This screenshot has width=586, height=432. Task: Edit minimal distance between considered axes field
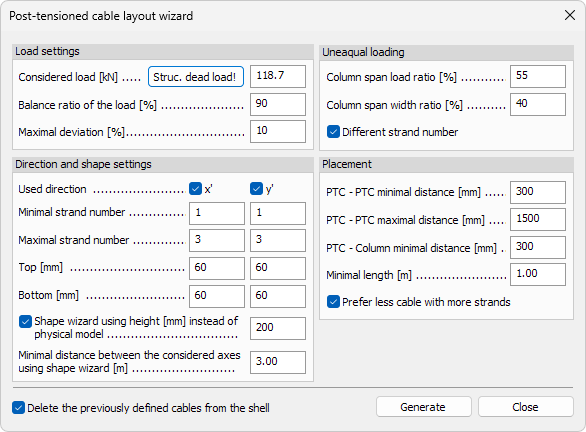pyautogui.click(x=278, y=362)
